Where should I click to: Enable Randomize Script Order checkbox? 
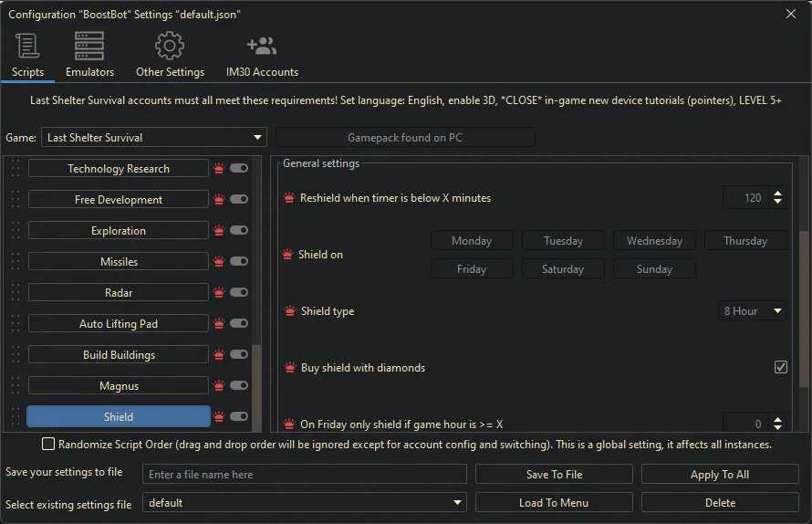(48, 444)
